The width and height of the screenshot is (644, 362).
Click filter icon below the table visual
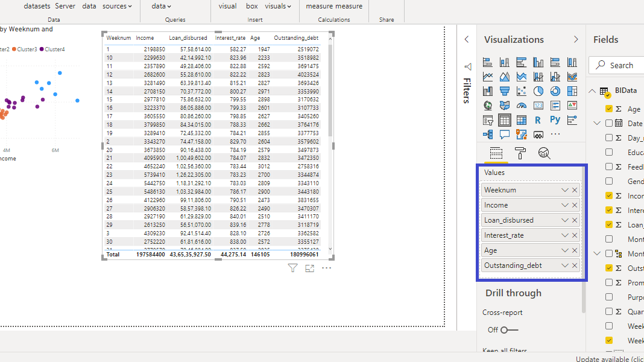(292, 268)
